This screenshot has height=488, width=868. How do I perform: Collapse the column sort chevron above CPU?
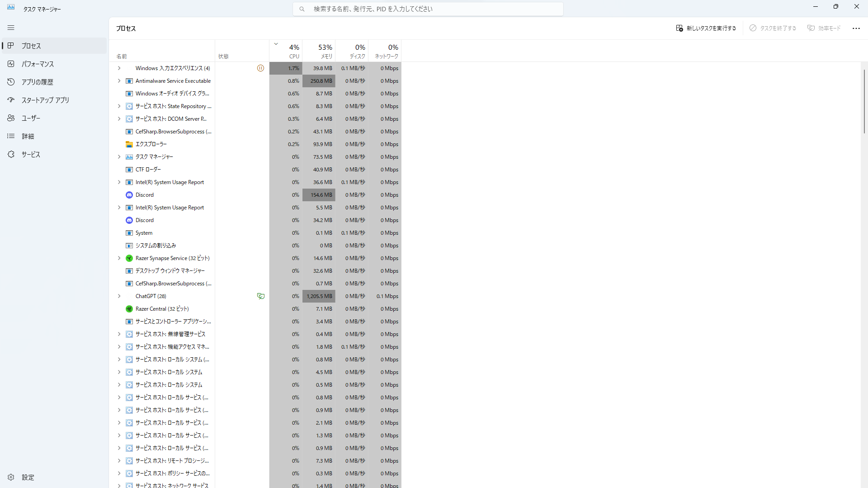276,44
